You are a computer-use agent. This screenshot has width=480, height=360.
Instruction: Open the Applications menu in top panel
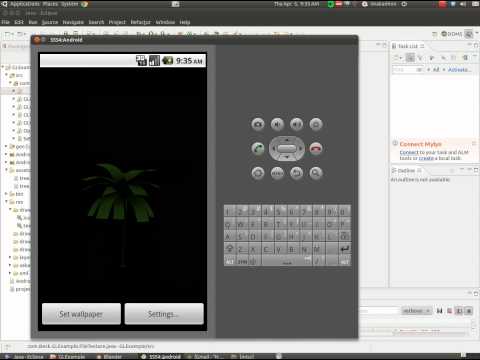coord(25,4)
